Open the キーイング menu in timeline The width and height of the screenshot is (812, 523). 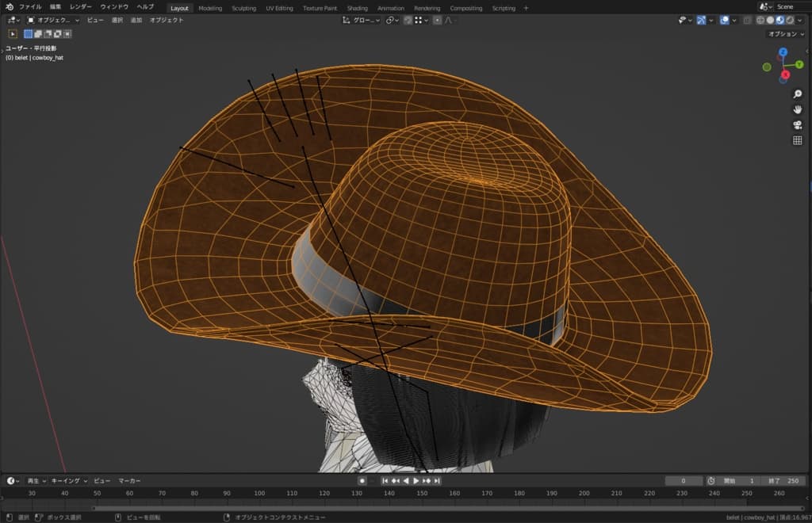[67, 480]
